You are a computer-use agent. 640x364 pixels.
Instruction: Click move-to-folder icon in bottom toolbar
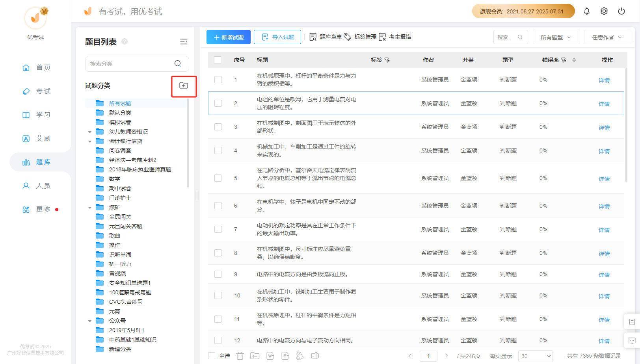pyautogui.click(x=255, y=356)
